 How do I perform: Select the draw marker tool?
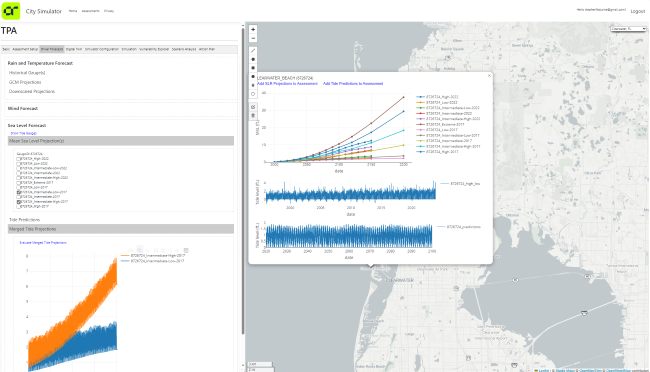pyautogui.click(x=253, y=85)
